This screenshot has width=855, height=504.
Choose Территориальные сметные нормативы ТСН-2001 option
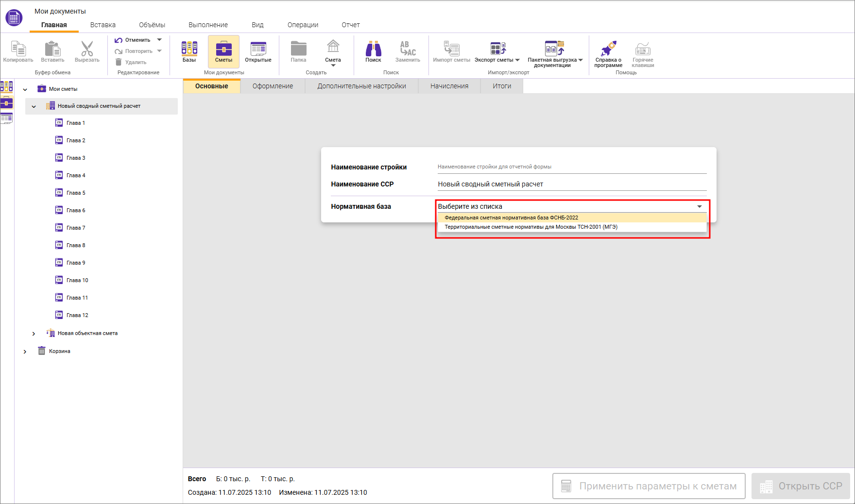[530, 227]
